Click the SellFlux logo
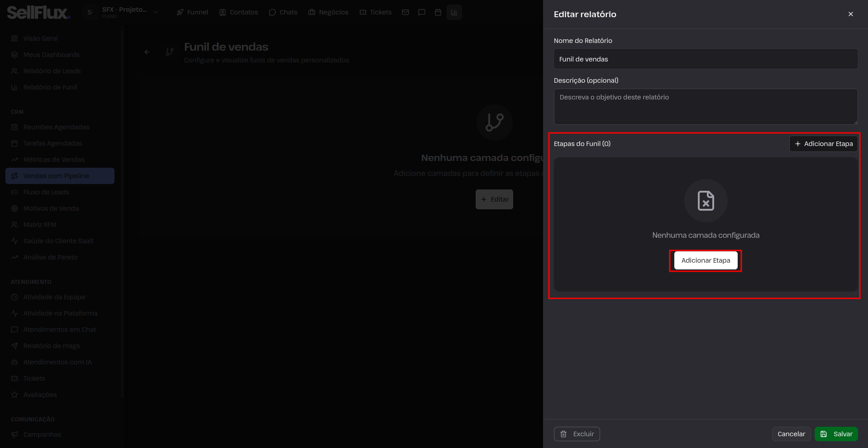 pyautogui.click(x=38, y=12)
